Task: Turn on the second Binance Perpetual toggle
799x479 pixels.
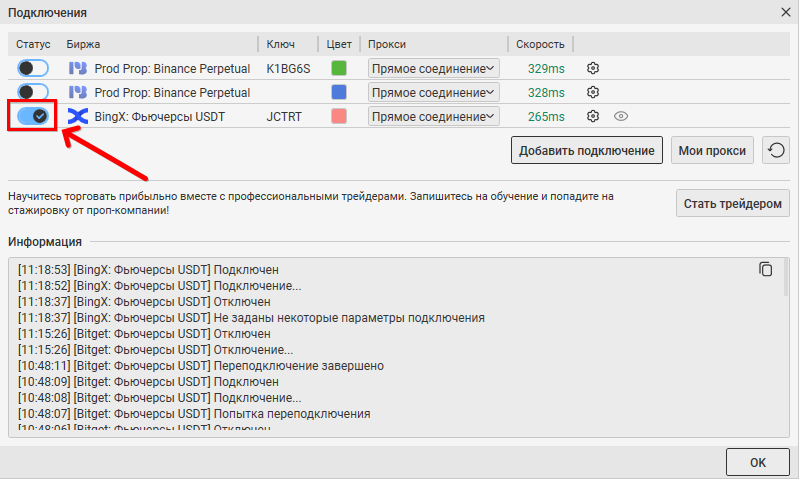Action: tap(33, 92)
